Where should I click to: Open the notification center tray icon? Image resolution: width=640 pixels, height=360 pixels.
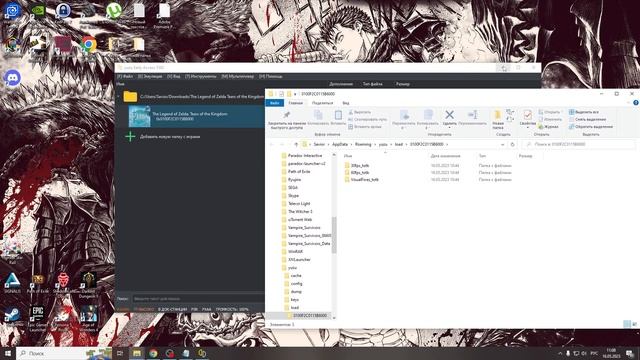click(629, 353)
